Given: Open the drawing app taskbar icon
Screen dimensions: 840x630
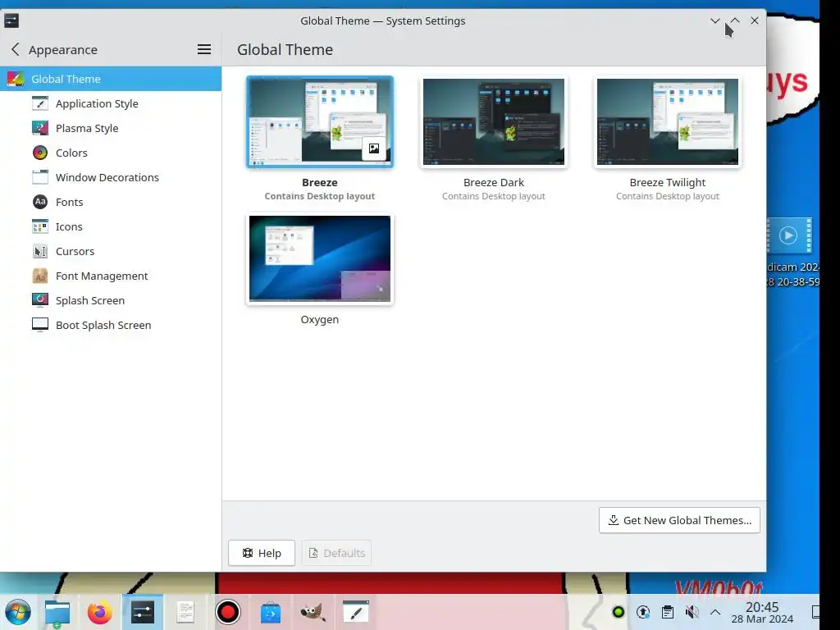Looking at the screenshot, I should click(356, 612).
